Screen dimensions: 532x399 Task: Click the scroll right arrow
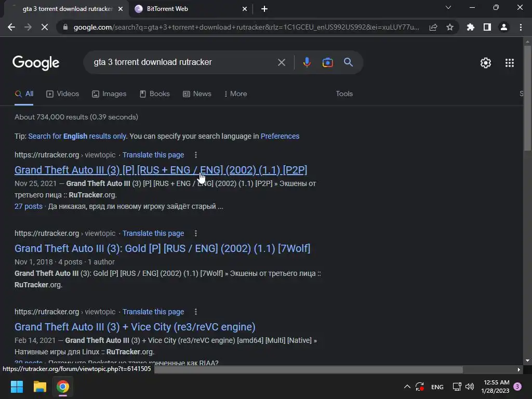[519, 369]
